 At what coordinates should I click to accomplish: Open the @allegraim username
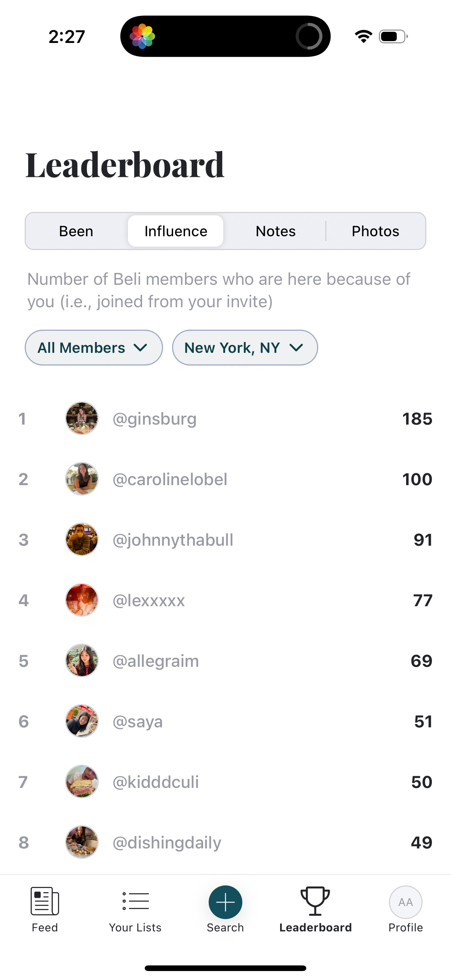click(x=156, y=661)
